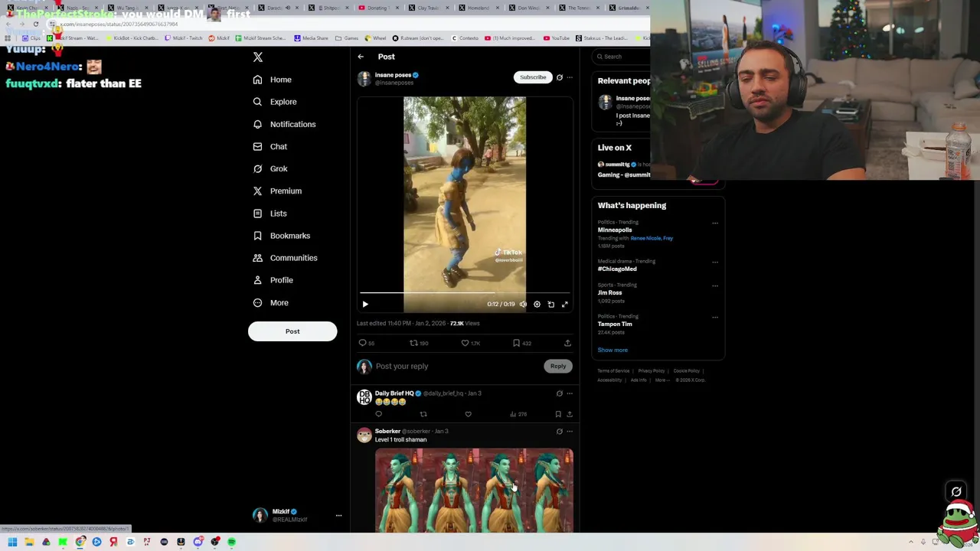Open Terms of Service link
Viewport: 980px width, 551px height.
613,371
